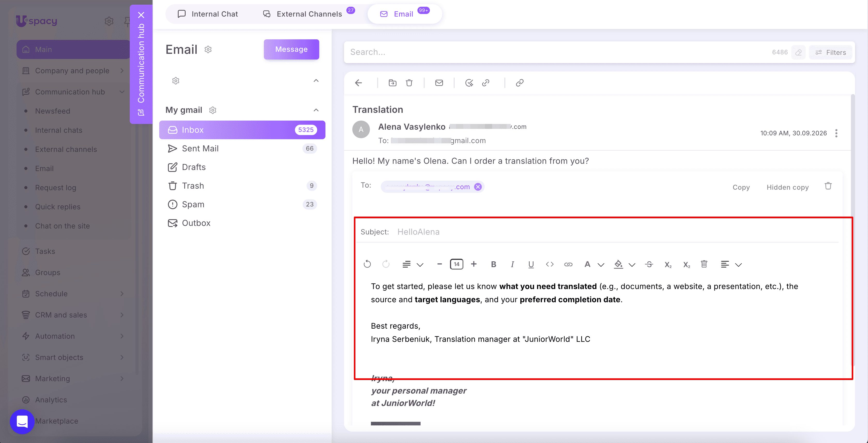Click the Bold formatting icon
The width and height of the screenshot is (868, 443).
(x=493, y=264)
